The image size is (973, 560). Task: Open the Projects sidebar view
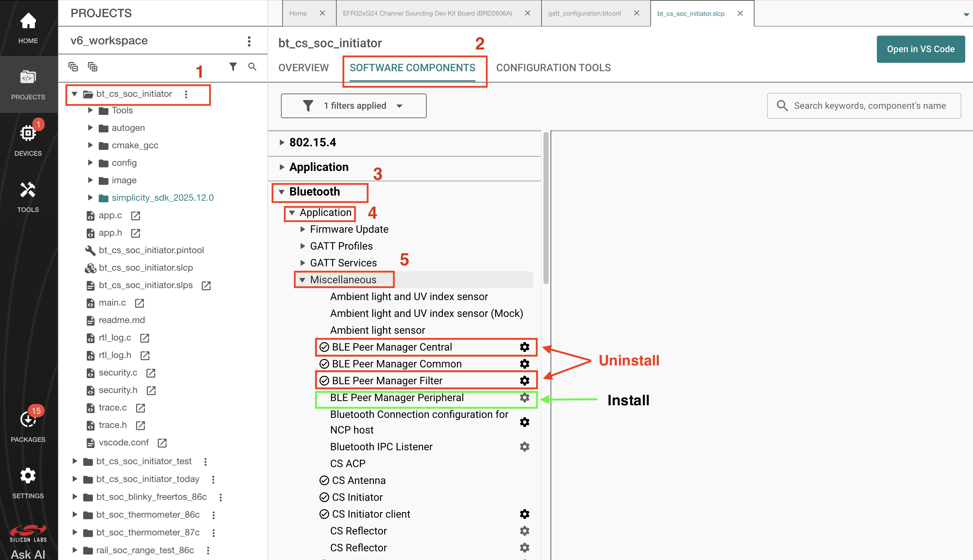[x=28, y=84]
